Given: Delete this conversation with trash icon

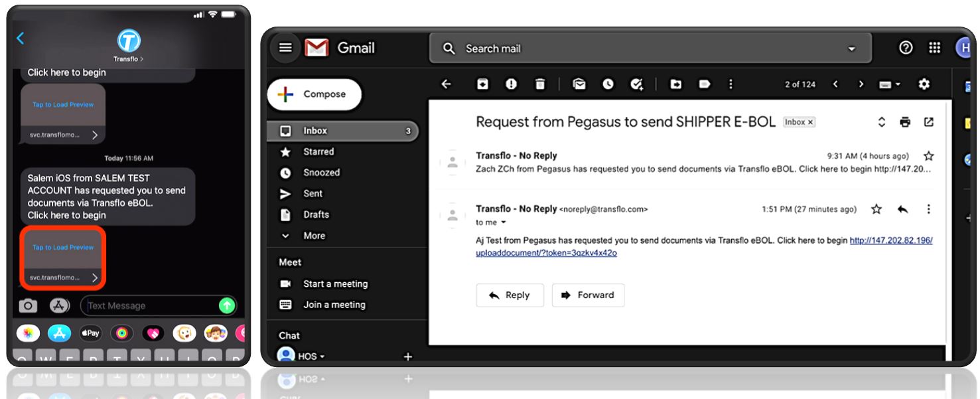Looking at the screenshot, I should pyautogui.click(x=540, y=84).
